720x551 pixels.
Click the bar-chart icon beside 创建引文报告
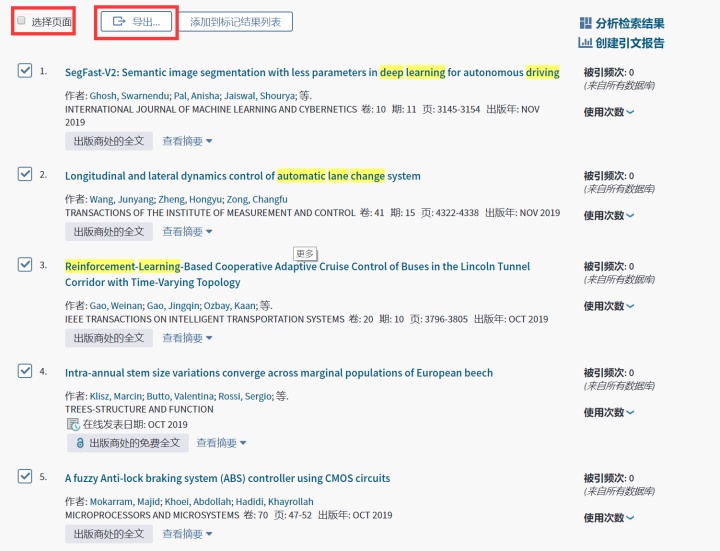(585, 43)
